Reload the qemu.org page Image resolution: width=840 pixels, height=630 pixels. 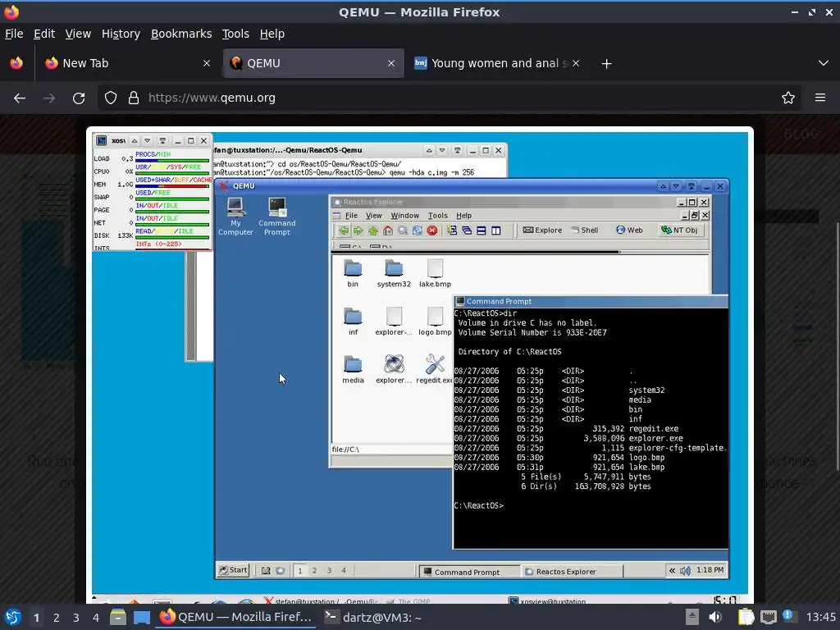[79, 98]
